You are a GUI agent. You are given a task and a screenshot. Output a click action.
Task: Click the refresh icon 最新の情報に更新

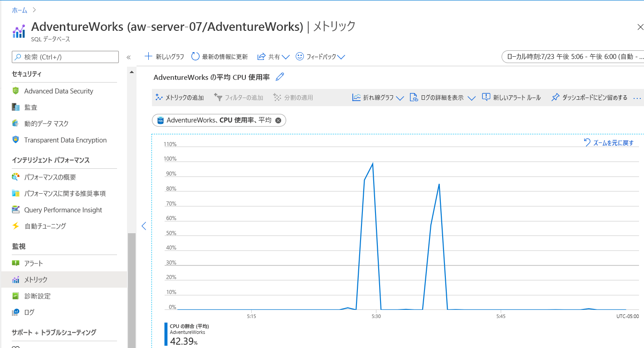195,56
